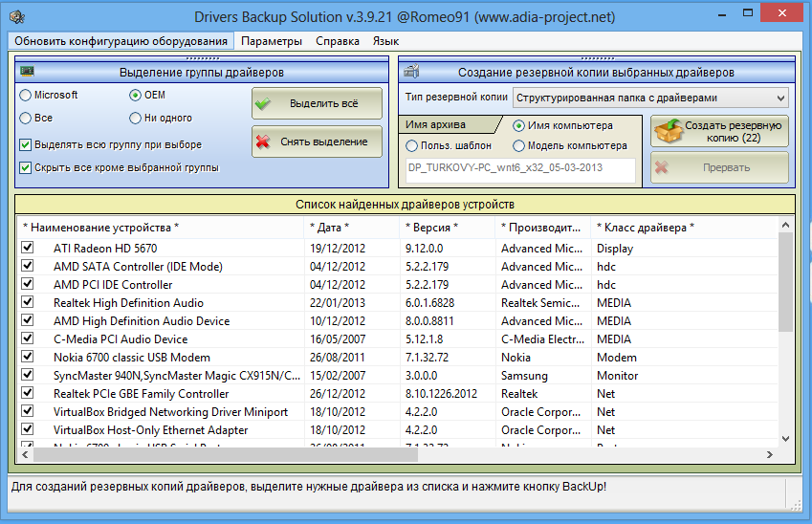Click the icon in Создание резервной копии header

click(x=411, y=72)
